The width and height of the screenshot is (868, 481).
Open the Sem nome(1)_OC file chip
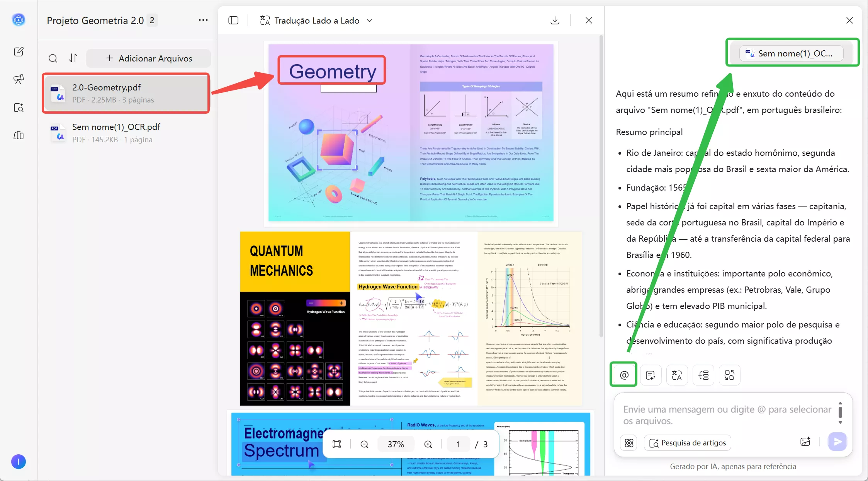(x=791, y=53)
